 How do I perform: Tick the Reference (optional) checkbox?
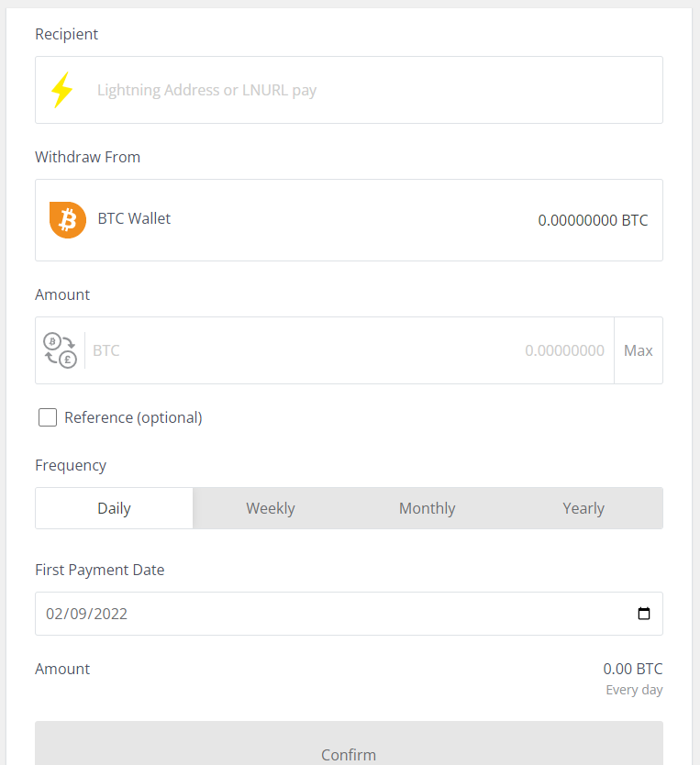point(48,417)
